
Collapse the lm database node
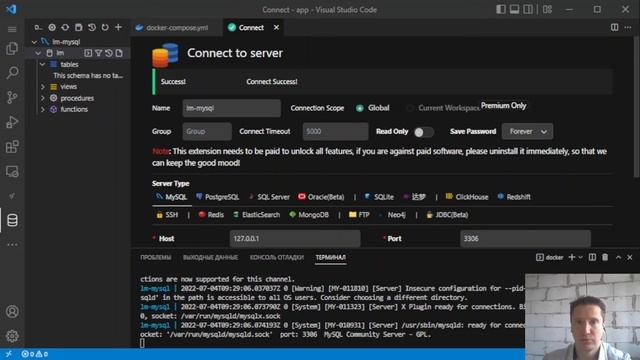click(x=38, y=53)
